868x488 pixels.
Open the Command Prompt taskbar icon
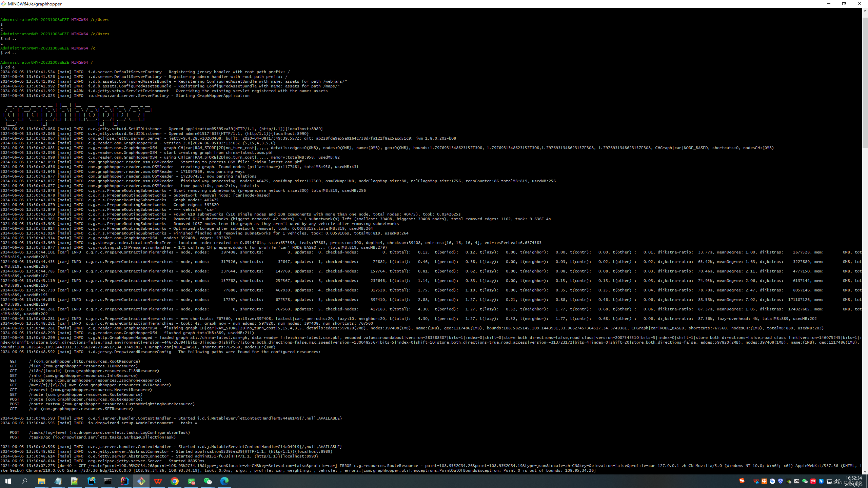click(x=108, y=481)
